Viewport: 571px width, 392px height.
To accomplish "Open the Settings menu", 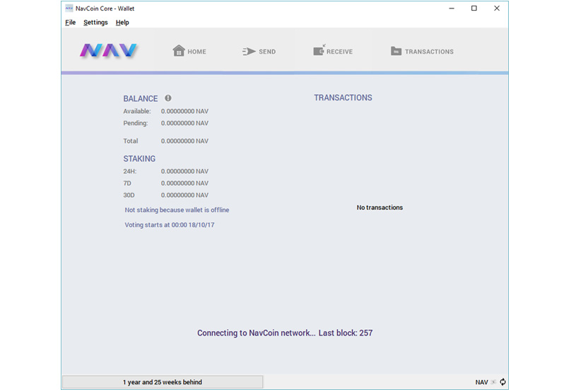I will tap(95, 23).
